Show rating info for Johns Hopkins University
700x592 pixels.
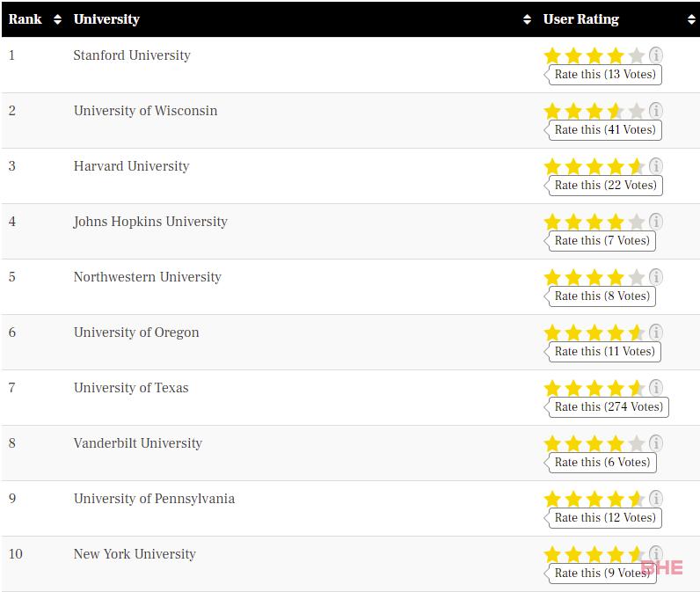pos(655,222)
